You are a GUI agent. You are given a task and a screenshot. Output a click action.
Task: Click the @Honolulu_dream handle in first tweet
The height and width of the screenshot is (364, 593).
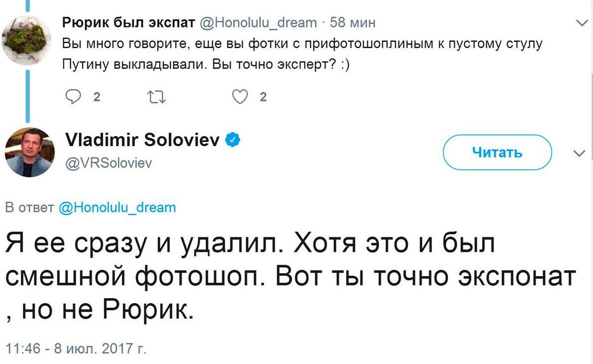click(x=258, y=22)
